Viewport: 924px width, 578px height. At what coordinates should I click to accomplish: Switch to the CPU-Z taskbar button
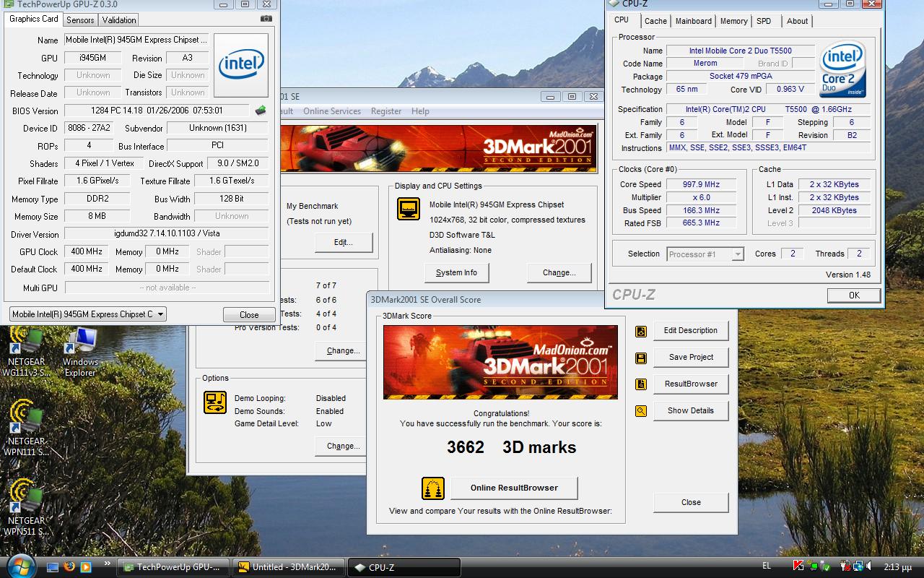coord(404,568)
